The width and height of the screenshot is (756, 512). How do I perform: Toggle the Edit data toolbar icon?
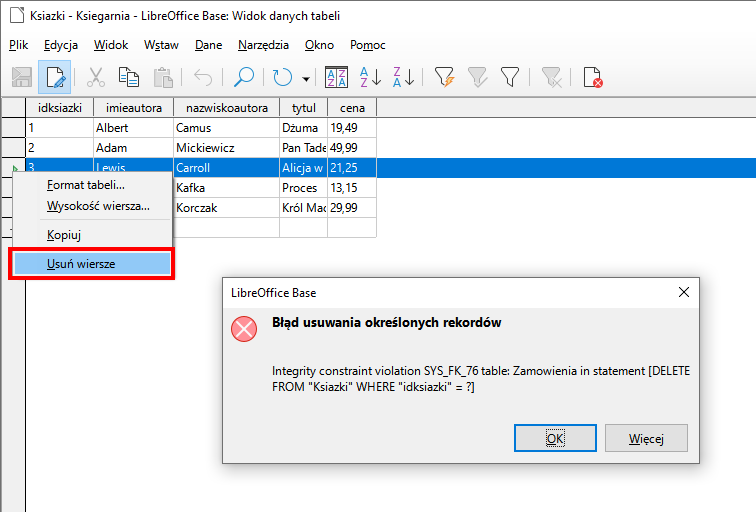(x=54, y=77)
